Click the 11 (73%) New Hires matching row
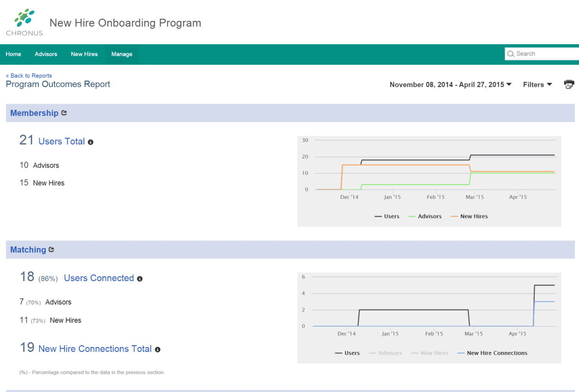This screenshot has height=392, width=579. pos(50,320)
